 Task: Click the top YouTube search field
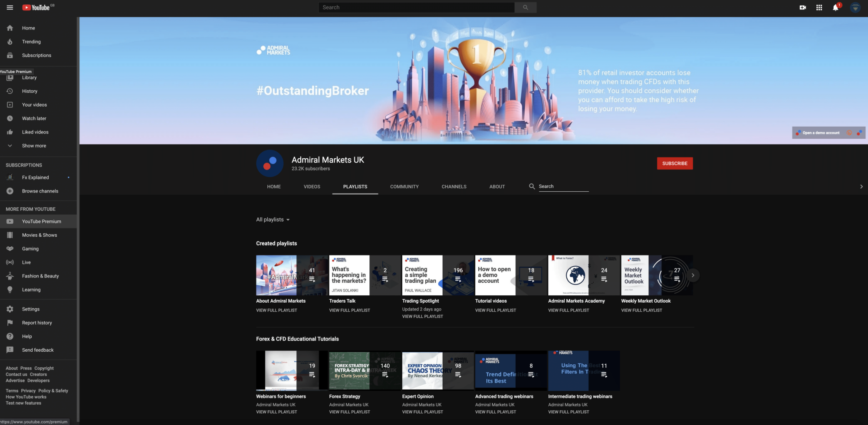coord(416,7)
